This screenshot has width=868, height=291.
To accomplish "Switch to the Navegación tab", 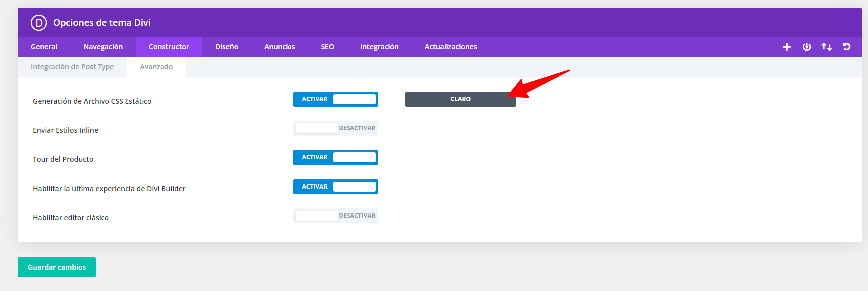I will [x=103, y=47].
